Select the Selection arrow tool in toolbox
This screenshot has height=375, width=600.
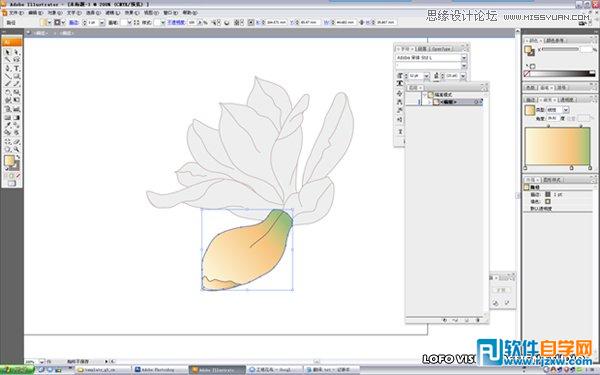(8, 52)
